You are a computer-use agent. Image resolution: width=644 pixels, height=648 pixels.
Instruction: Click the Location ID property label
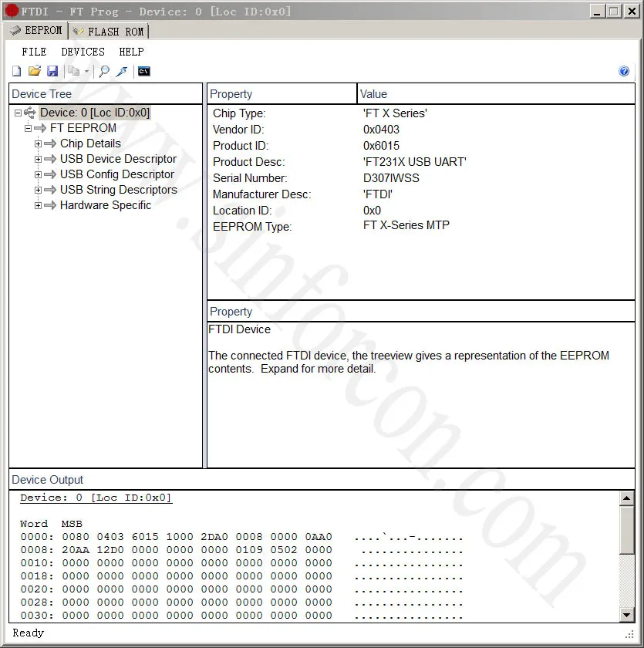(x=242, y=211)
